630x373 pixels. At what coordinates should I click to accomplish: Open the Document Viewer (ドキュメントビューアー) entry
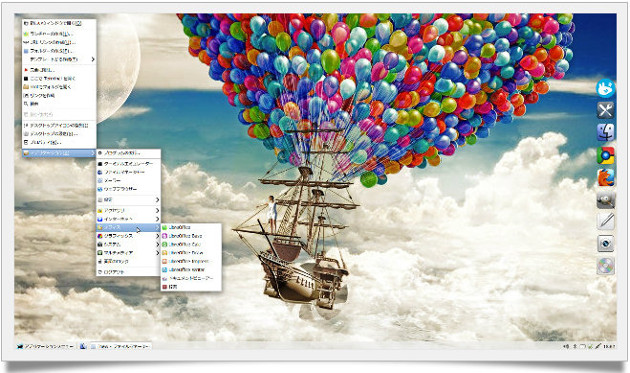click(x=191, y=278)
